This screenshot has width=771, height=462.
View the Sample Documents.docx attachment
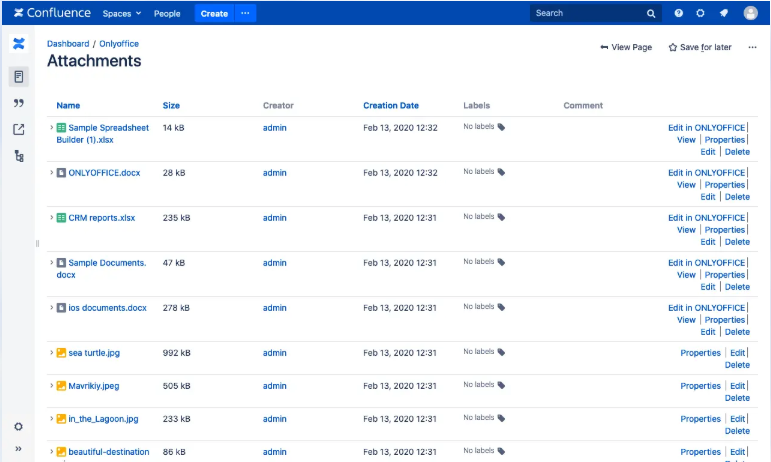(686, 275)
